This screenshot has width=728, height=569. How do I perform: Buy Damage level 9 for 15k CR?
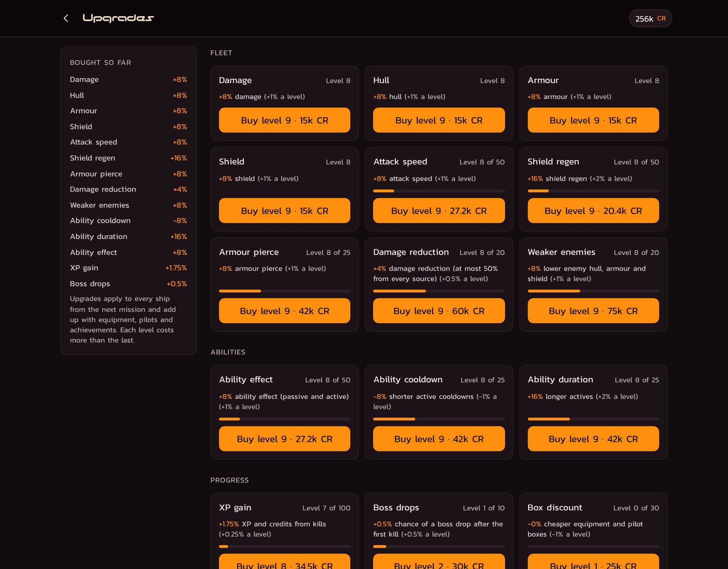(x=284, y=120)
